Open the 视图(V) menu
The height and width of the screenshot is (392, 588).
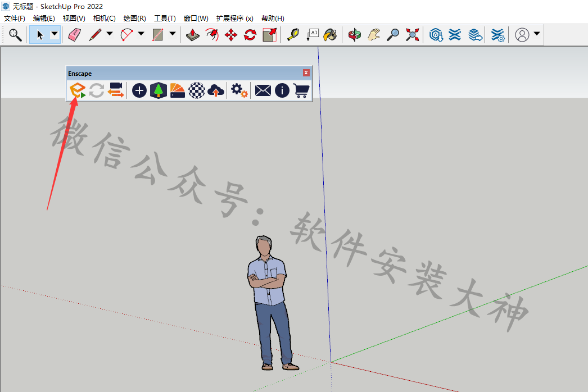[x=74, y=19]
